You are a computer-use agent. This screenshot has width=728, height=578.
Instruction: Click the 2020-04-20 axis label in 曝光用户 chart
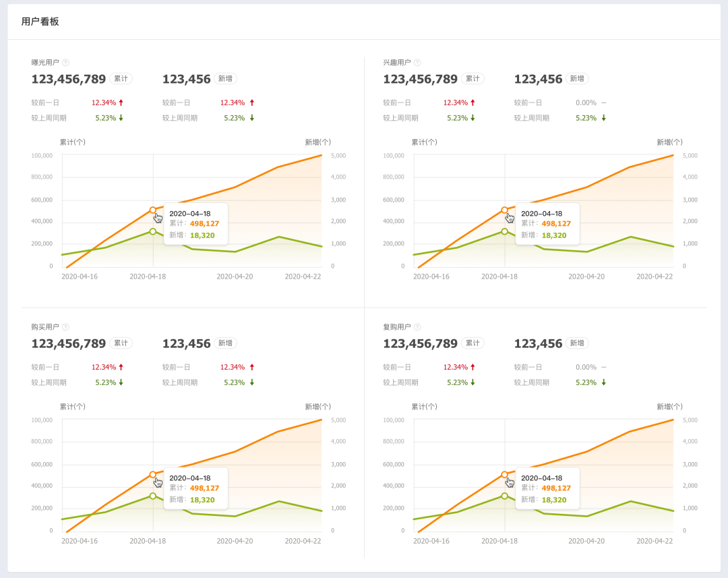tap(235, 277)
